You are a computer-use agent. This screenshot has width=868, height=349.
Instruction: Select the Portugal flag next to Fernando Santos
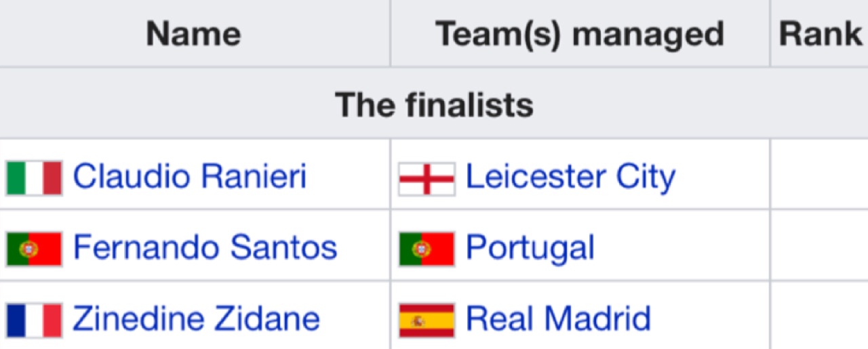coord(34,249)
